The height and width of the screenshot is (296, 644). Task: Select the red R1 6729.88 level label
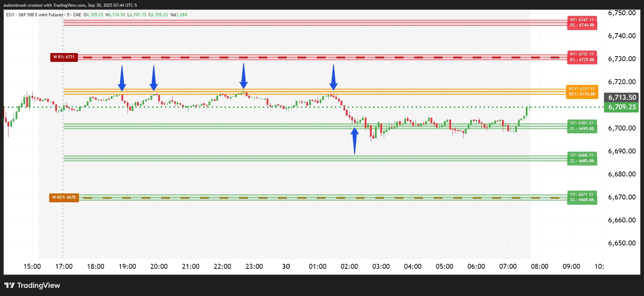tap(582, 60)
